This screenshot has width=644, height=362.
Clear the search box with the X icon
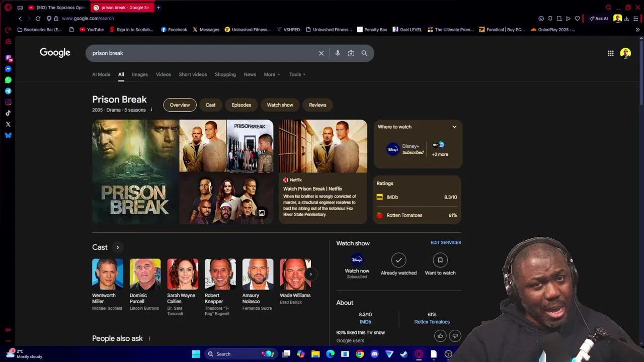321,53
